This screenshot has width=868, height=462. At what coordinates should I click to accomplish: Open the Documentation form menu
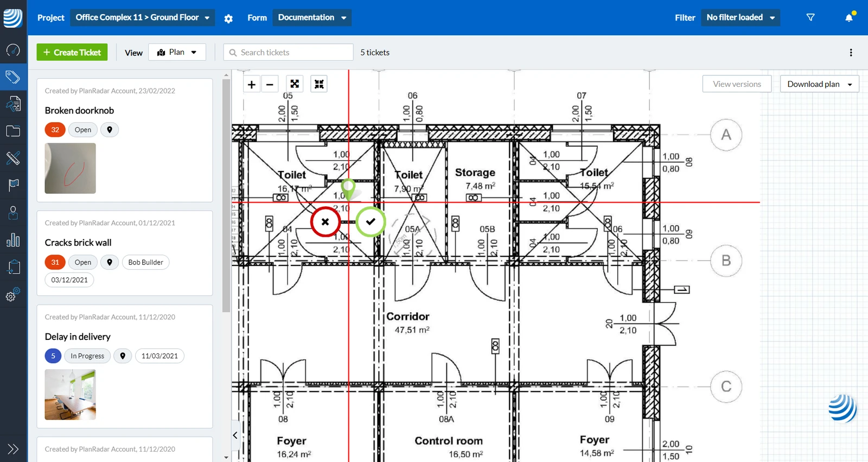(312, 17)
